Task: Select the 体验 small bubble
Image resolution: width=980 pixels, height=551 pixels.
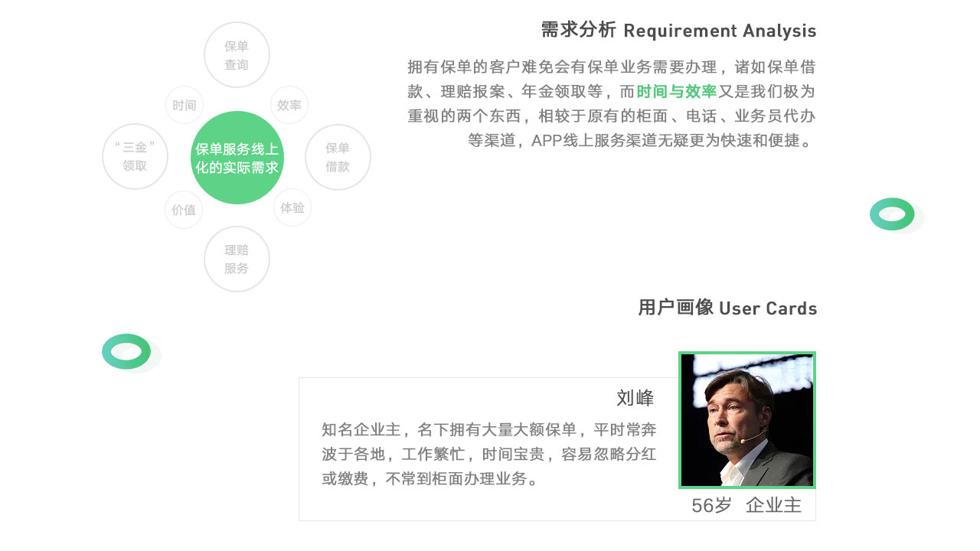Action: (292, 207)
